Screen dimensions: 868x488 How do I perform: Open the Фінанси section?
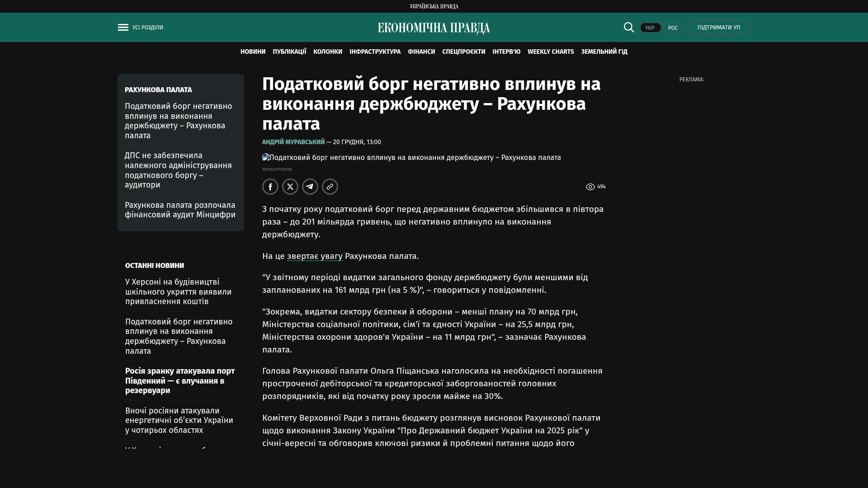[421, 52]
